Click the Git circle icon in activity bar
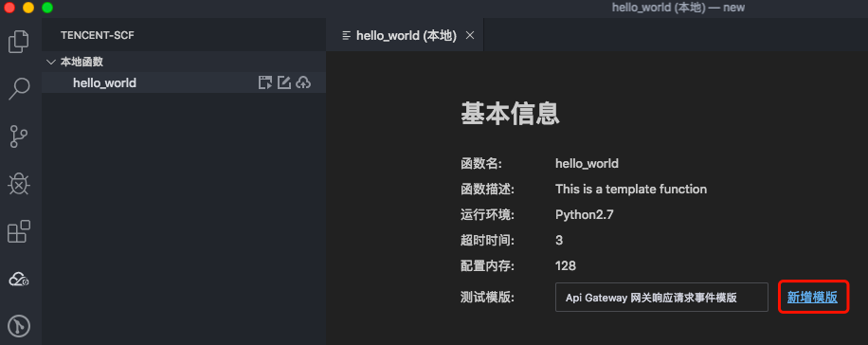 (19, 327)
